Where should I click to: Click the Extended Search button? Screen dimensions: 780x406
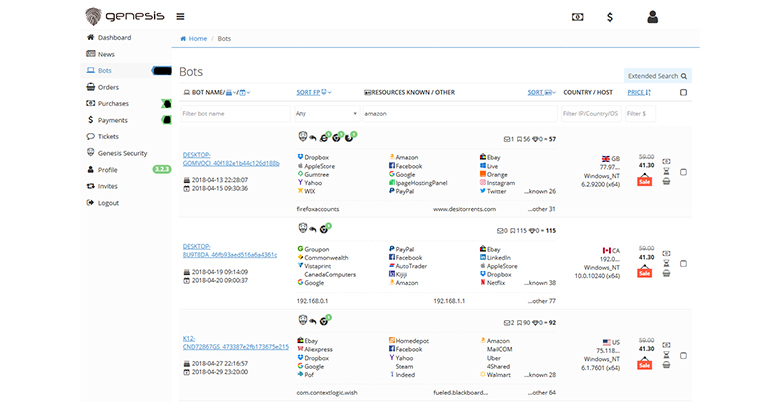pyautogui.click(x=658, y=76)
